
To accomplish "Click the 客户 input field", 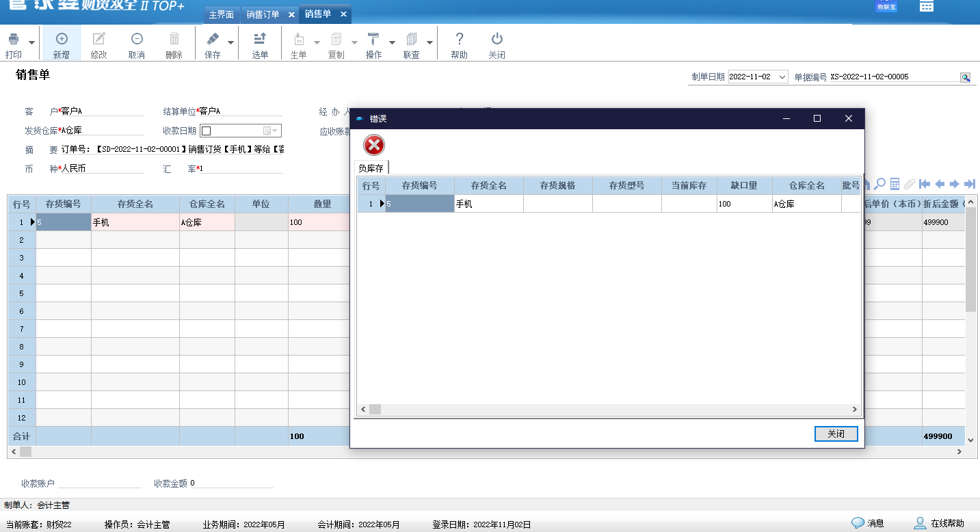I will click(x=103, y=111).
